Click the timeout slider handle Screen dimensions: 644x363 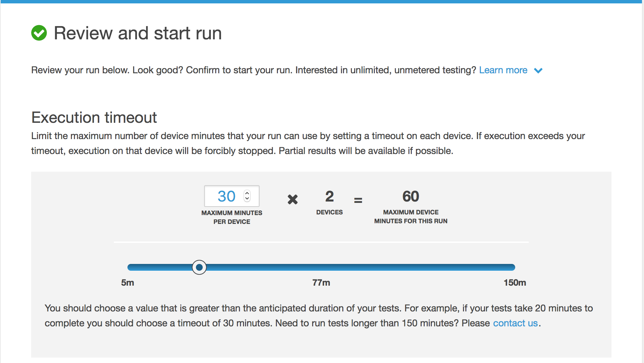click(199, 267)
